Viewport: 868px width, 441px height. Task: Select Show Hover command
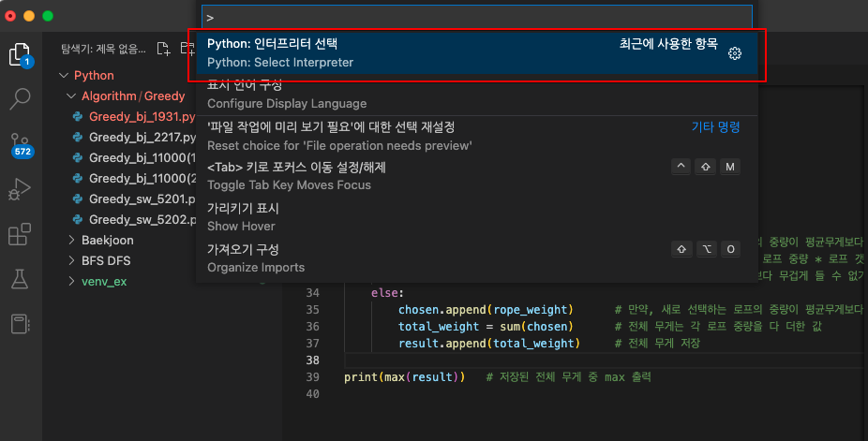[x=476, y=217]
